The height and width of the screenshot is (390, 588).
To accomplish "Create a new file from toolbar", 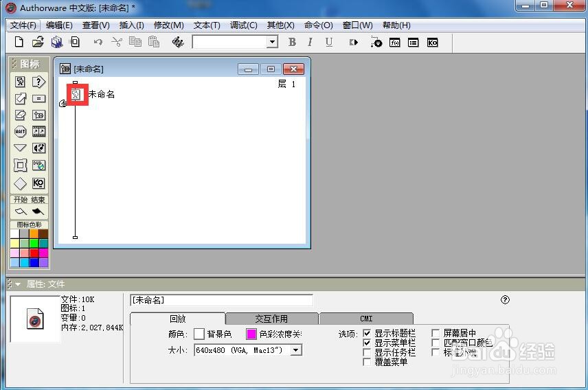I will coord(19,42).
